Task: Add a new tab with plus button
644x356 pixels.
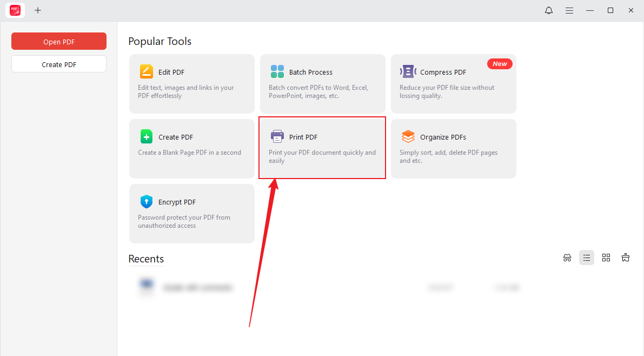Action: pos(38,10)
